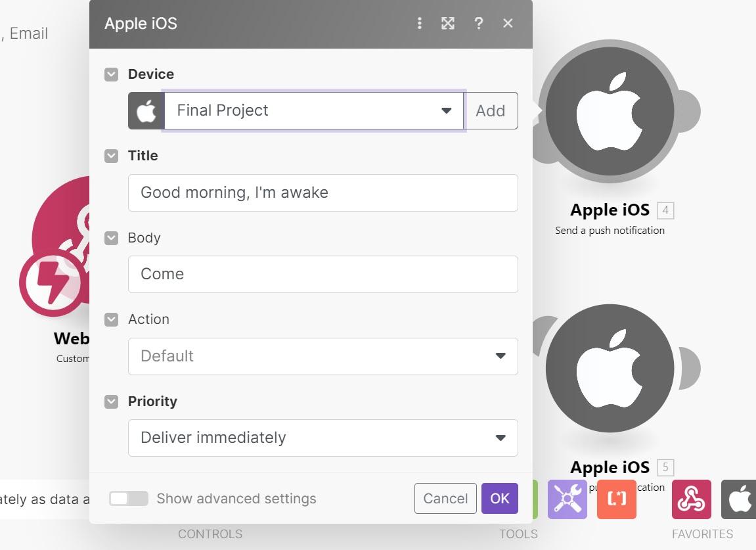Toggle the Priority field collapse checkbox
Screen dimensions: 756x550
(111, 401)
